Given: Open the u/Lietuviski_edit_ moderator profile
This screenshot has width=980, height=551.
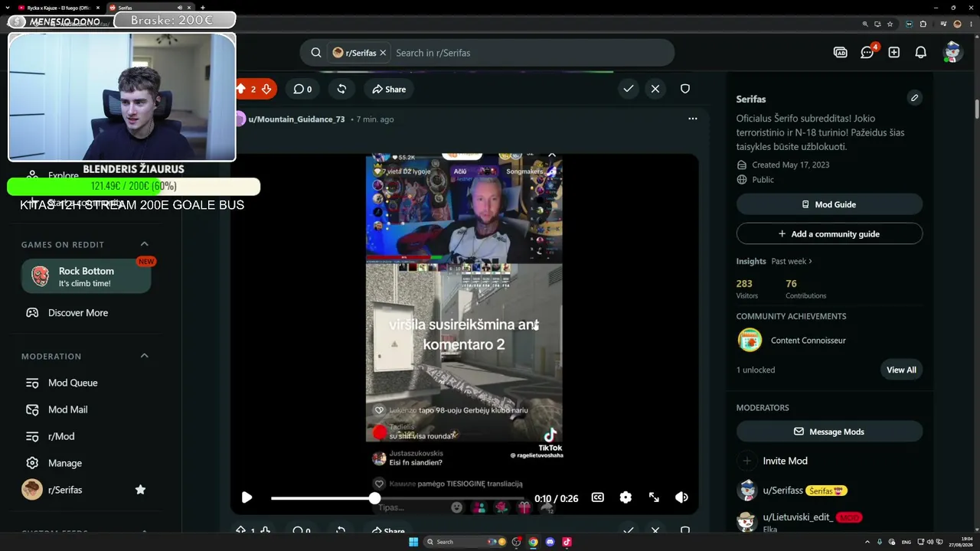Looking at the screenshot, I should click(798, 517).
